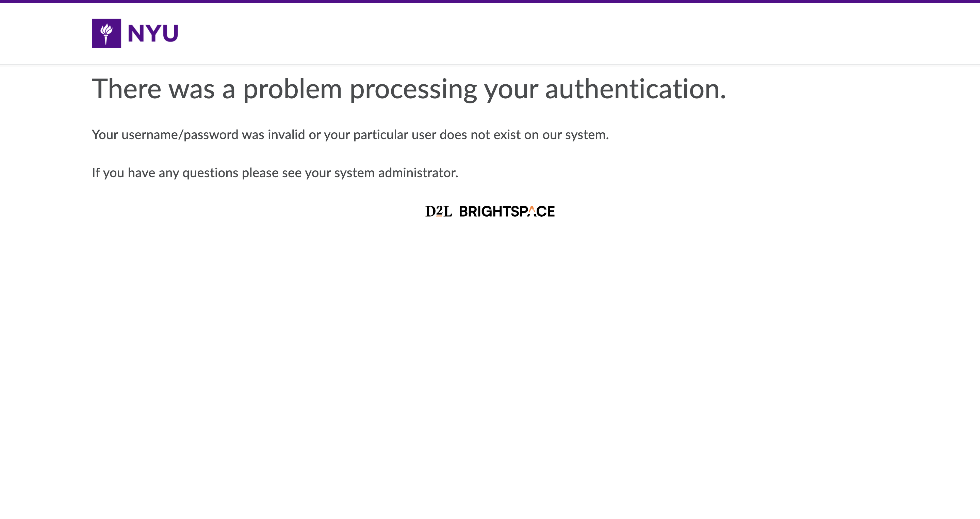
Task: Click the word 'questions' in the last line
Action: (x=210, y=173)
